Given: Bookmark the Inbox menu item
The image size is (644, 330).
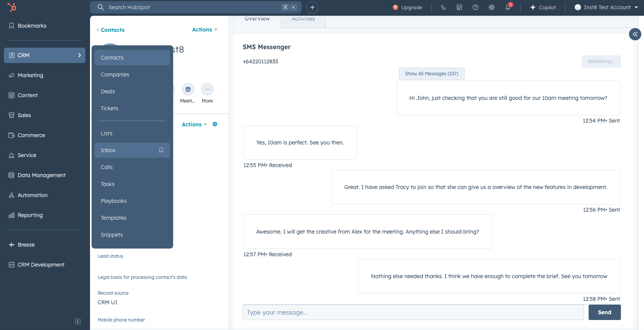Looking at the screenshot, I should [161, 150].
